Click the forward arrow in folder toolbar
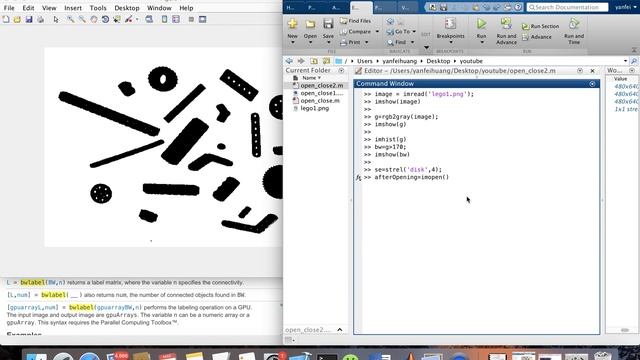Screen dimensions: 640x360 coord(301,61)
